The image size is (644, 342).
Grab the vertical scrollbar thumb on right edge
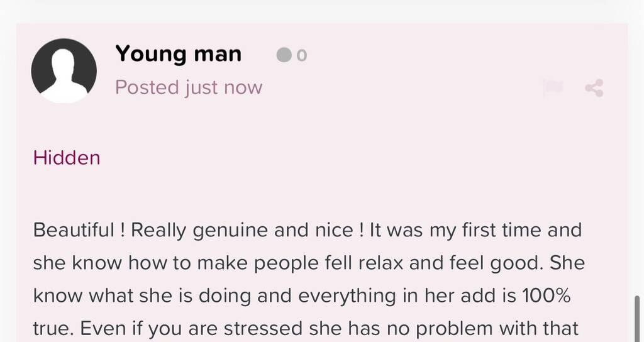coord(638,319)
